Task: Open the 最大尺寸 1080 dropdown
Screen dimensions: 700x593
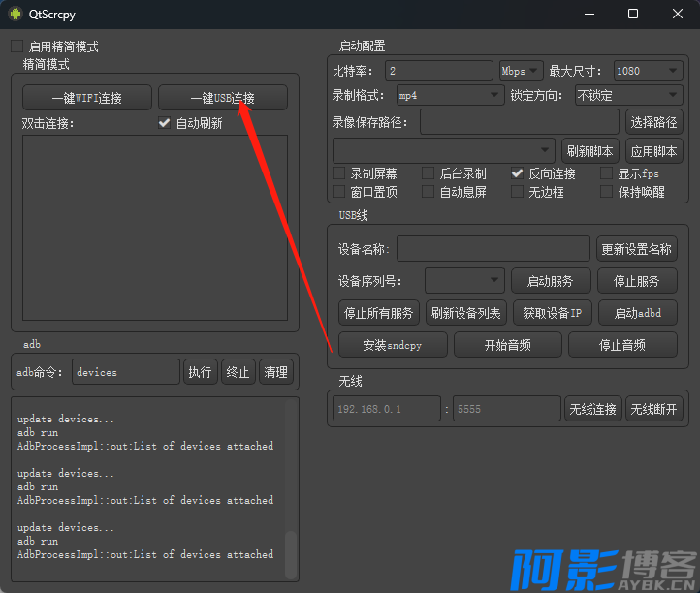Action: point(649,71)
